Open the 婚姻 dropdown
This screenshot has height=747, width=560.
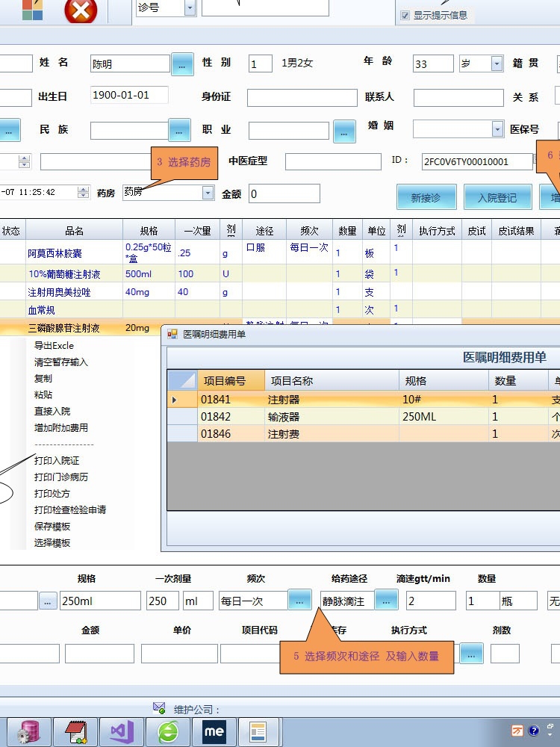[497, 128]
